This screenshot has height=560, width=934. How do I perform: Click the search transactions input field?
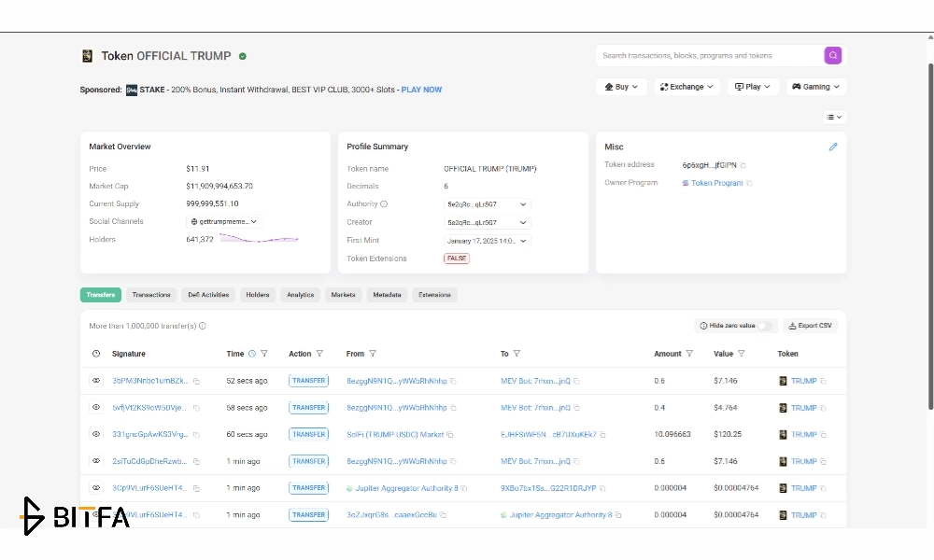[x=710, y=55]
